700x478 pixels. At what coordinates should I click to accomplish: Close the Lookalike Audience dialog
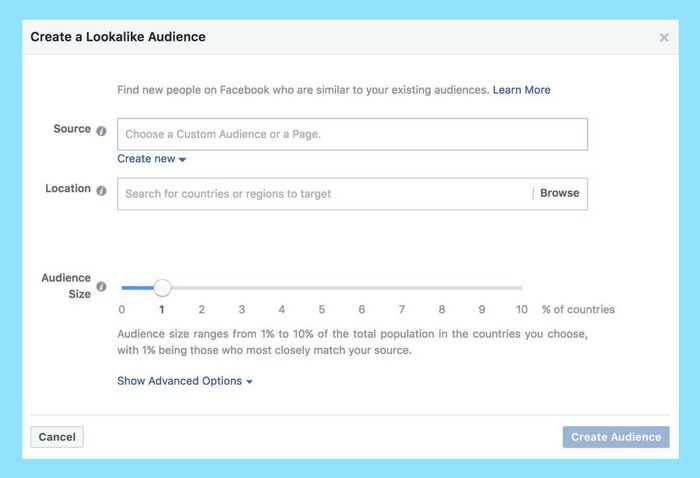click(x=664, y=38)
